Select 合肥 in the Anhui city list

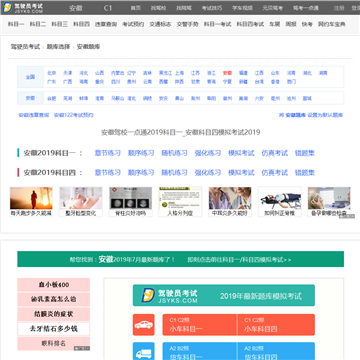pos(52,98)
